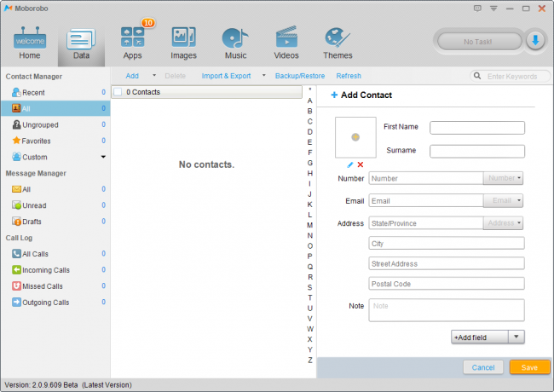
Task: Focus the State/Province field
Action: [x=426, y=223]
